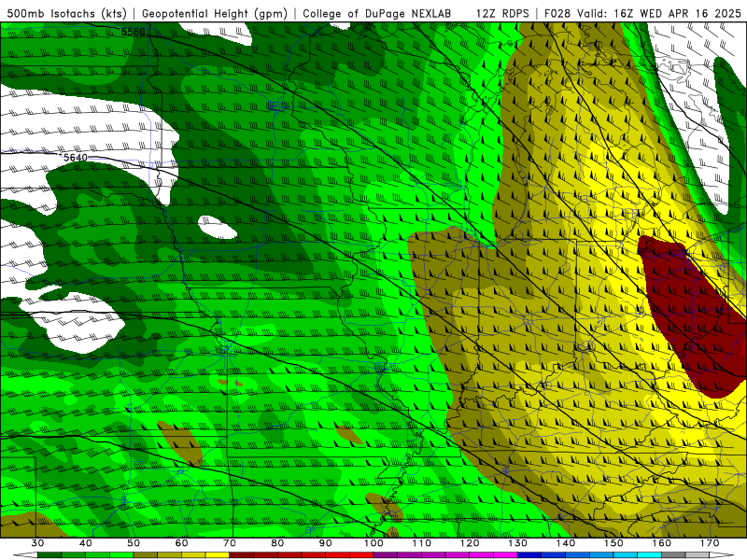The width and height of the screenshot is (747, 560).
Task: Pick the bright yellow legend swatch before 70
Action: coord(218,555)
